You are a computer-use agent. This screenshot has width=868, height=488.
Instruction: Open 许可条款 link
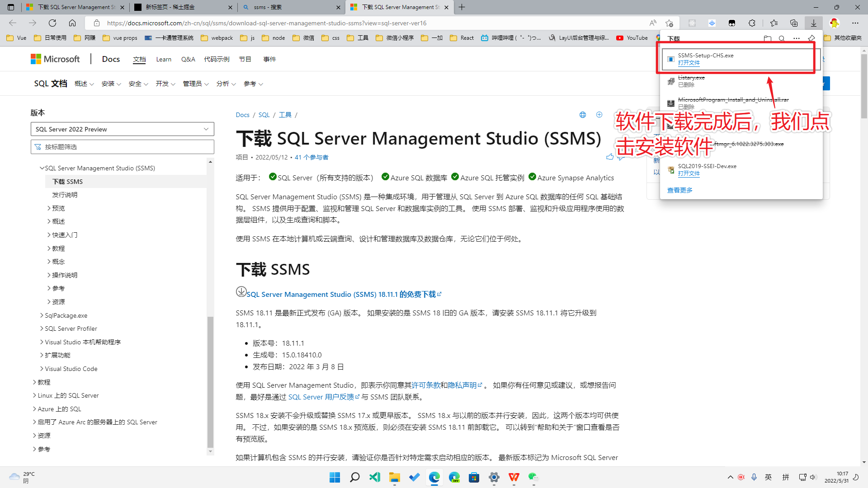426,385
